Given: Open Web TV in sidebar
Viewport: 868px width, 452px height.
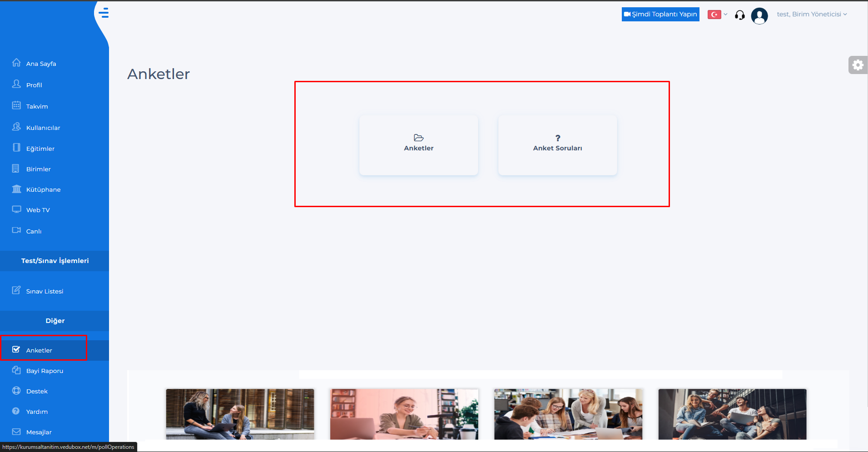Looking at the screenshot, I should pyautogui.click(x=38, y=210).
